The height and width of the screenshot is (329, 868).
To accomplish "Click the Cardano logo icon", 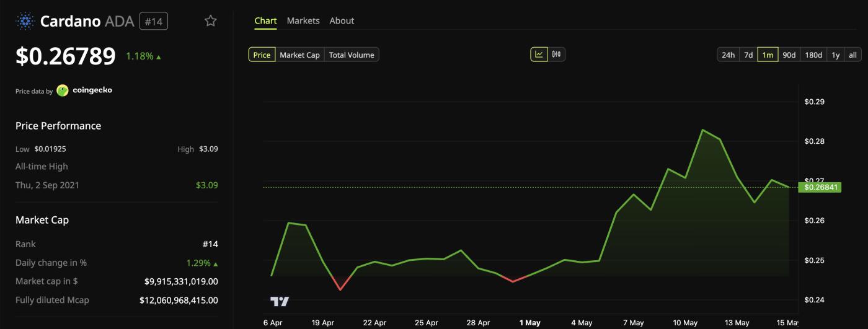I will coord(25,21).
